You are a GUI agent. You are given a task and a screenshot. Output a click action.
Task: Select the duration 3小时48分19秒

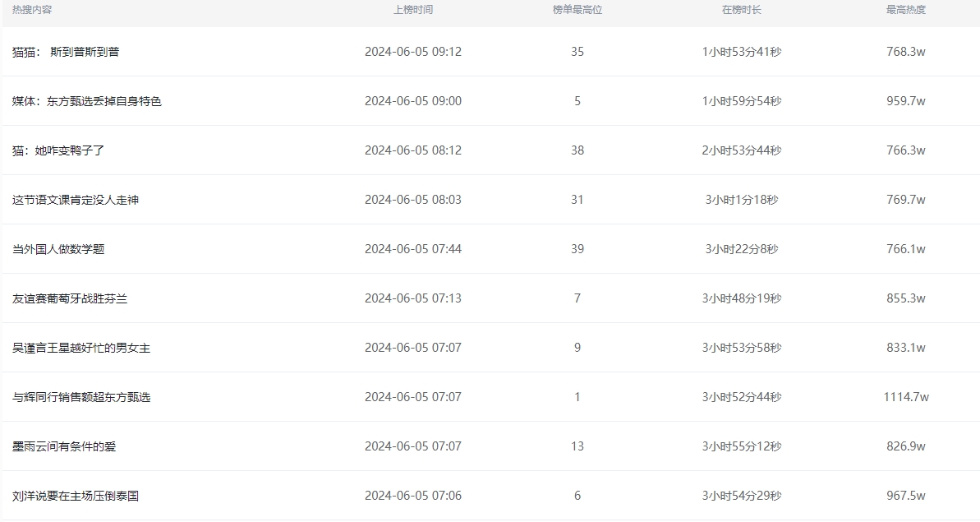tap(742, 299)
